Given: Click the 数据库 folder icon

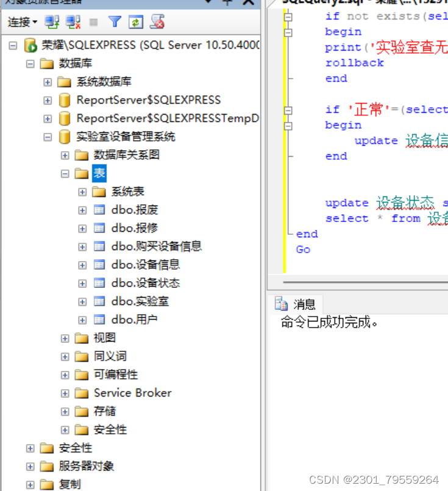Looking at the screenshot, I should pos(47,64).
